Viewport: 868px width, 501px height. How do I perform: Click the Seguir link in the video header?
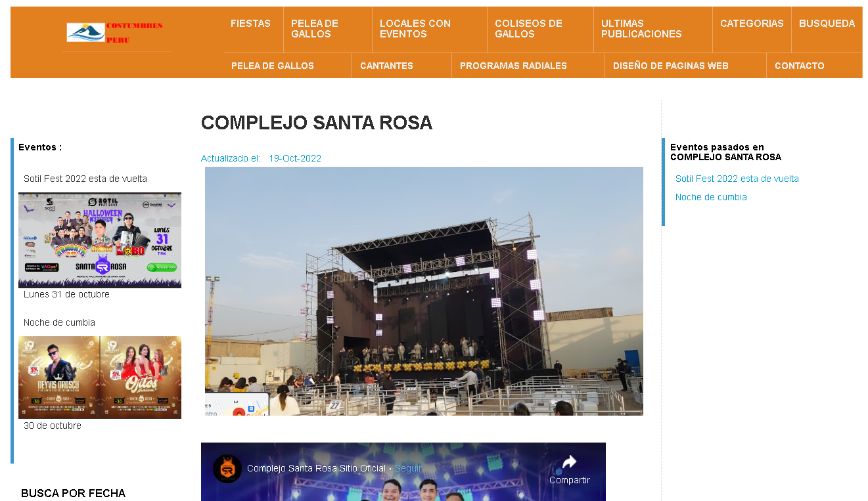[408, 469]
